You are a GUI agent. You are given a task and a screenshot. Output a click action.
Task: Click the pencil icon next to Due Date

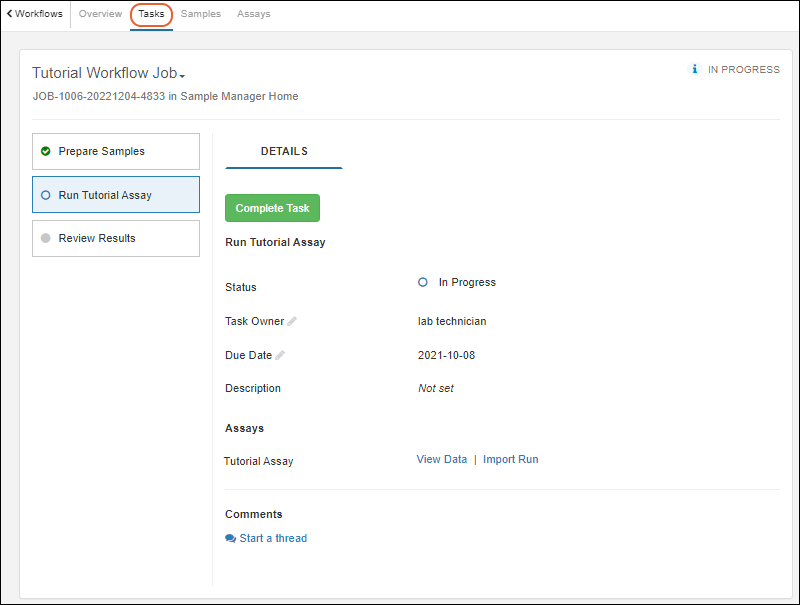(x=281, y=355)
